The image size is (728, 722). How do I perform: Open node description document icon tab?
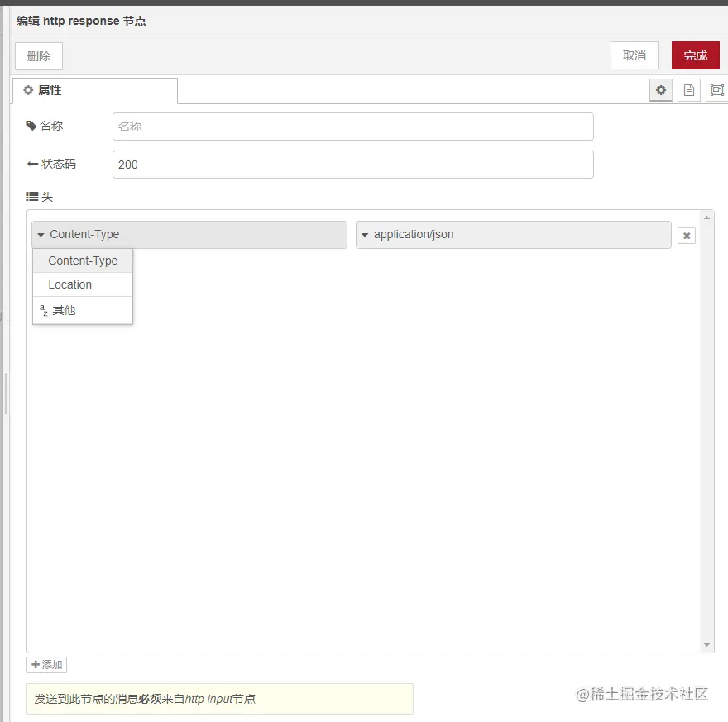[689, 90]
